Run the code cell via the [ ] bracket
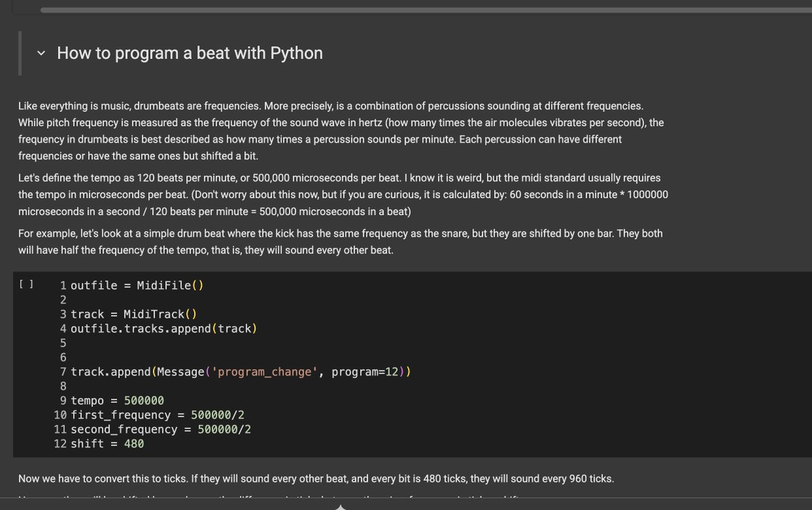This screenshot has width=812, height=510. click(x=26, y=285)
